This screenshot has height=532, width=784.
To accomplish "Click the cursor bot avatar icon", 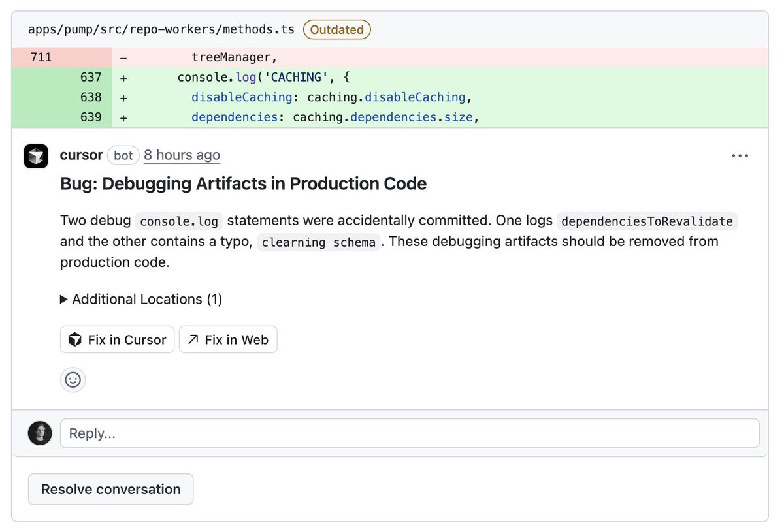I will (36, 156).
